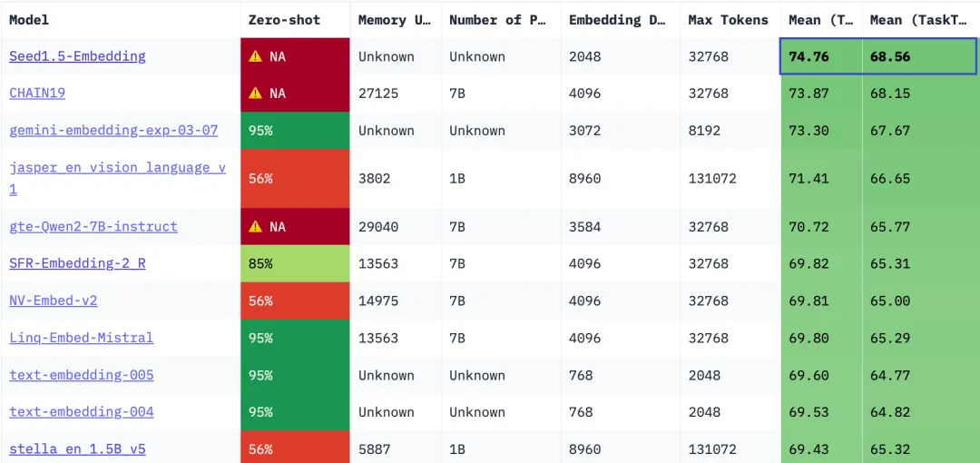Click the Number of Parameters column header
Screen dimensions: 980x463
tap(498, 20)
